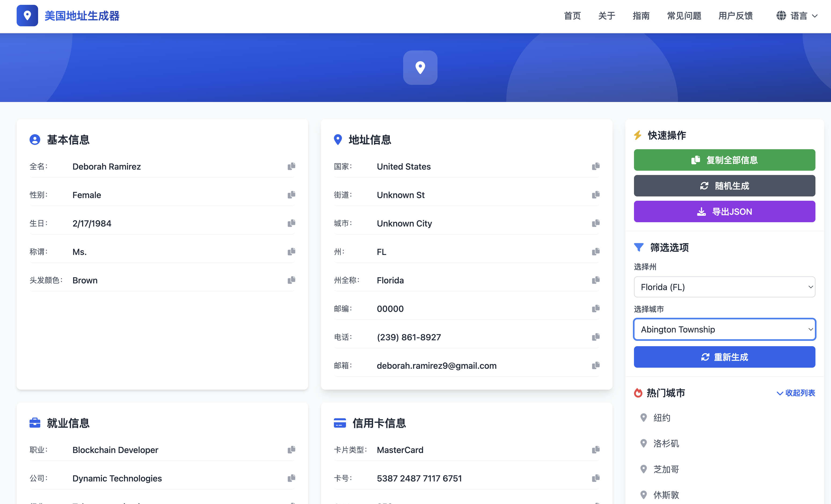Open the 用户反馈 feedback page

pos(735,16)
